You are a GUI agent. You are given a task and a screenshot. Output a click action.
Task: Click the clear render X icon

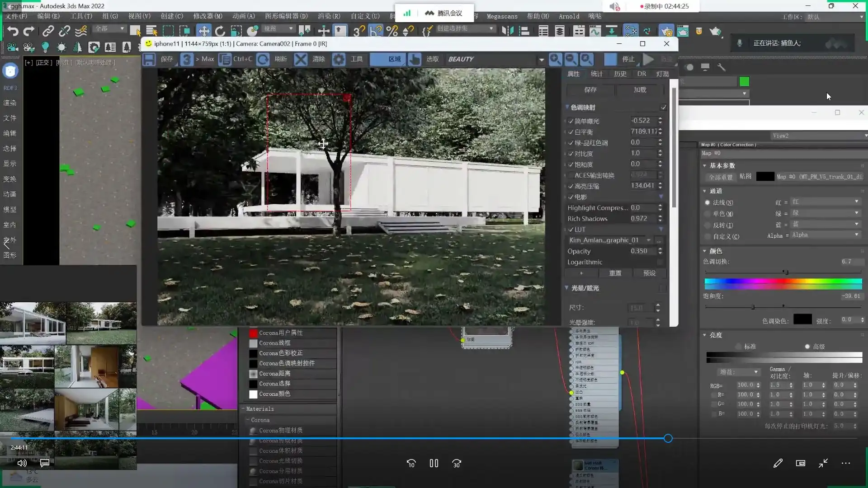point(301,59)
